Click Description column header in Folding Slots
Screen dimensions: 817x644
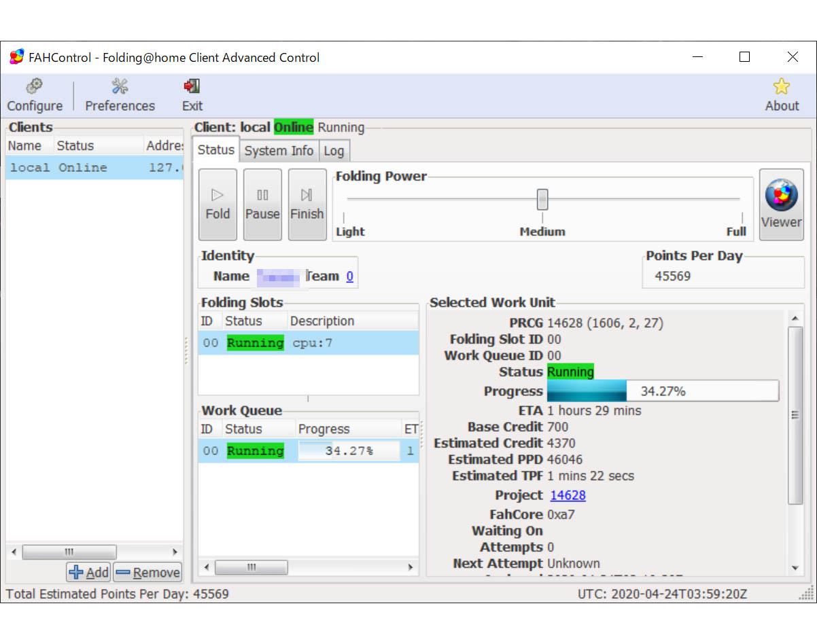(352, 321)
